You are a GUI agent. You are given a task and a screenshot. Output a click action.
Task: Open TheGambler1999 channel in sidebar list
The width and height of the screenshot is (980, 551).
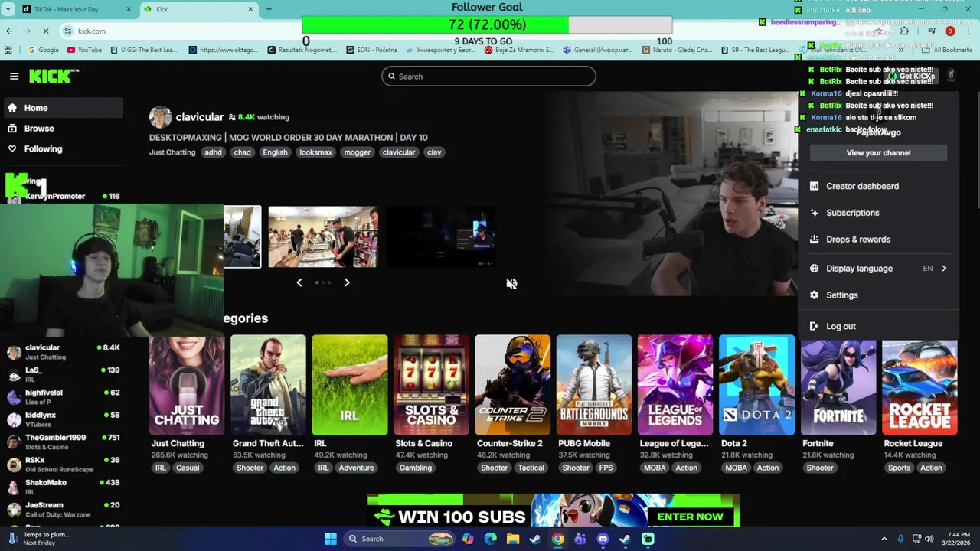click(63, 442)
